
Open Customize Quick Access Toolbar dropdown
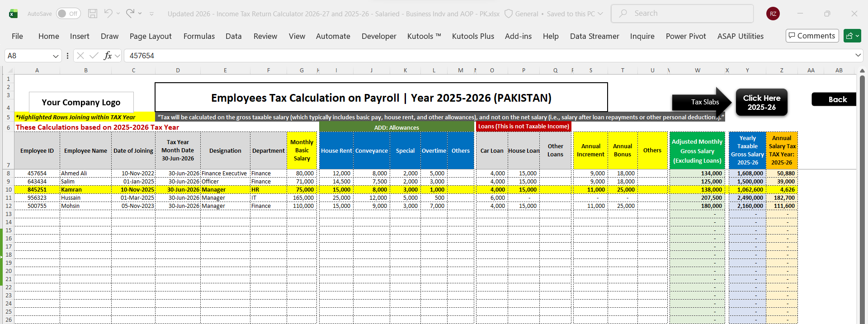151,14
